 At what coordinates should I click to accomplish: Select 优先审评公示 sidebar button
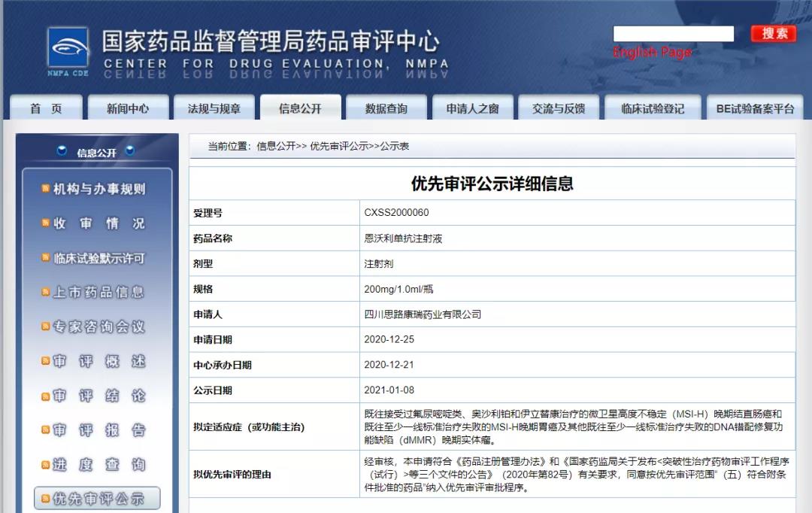97,499
